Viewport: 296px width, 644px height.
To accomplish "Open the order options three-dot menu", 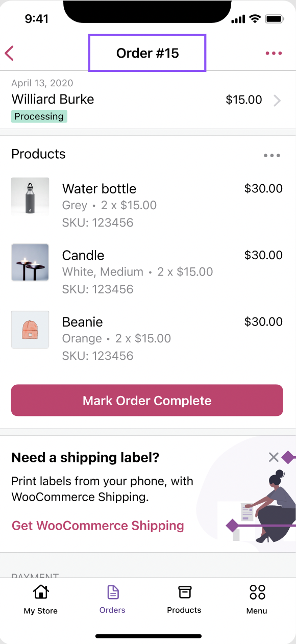I will (x=274, y=53).
